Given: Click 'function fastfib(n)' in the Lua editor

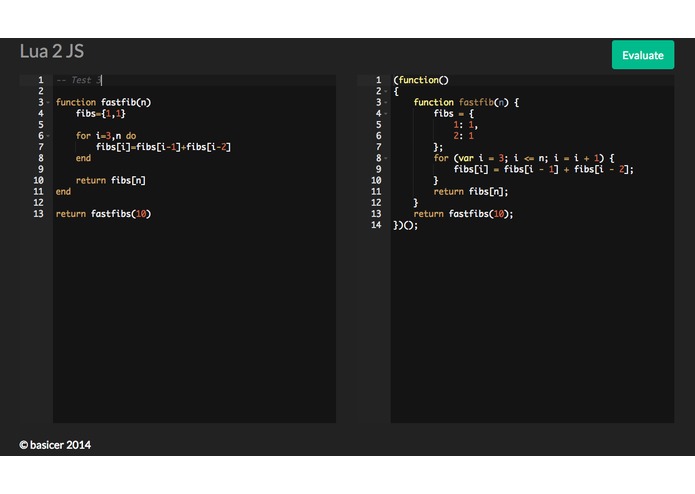Looking at the screenshot, I should click(103, 102).
